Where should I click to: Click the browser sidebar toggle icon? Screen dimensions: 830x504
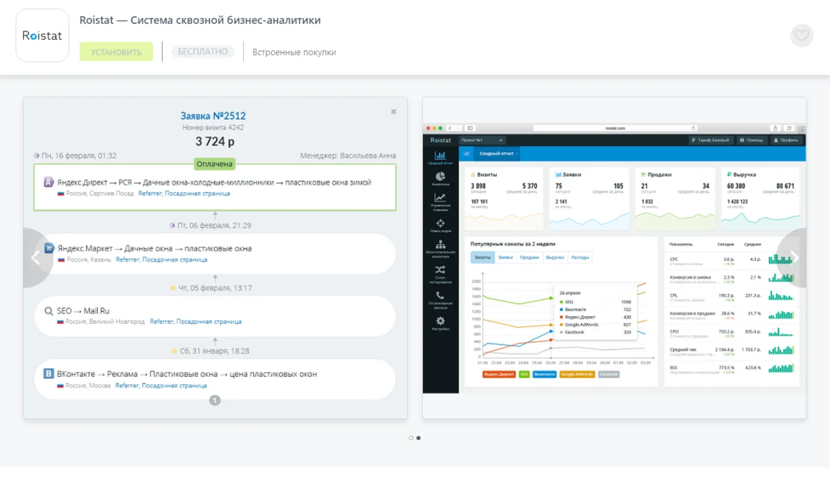coord(470,128)
